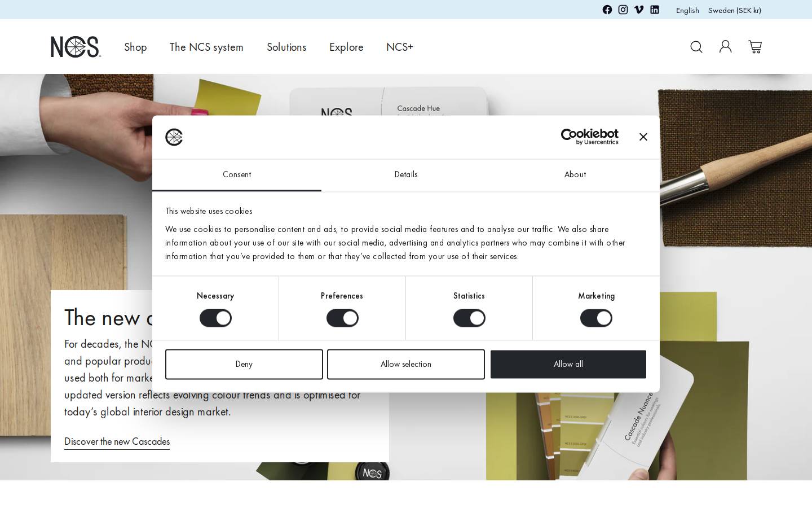The image size is (812, 508).
Task: Open the Explore menu
Action: click(346, 47)
